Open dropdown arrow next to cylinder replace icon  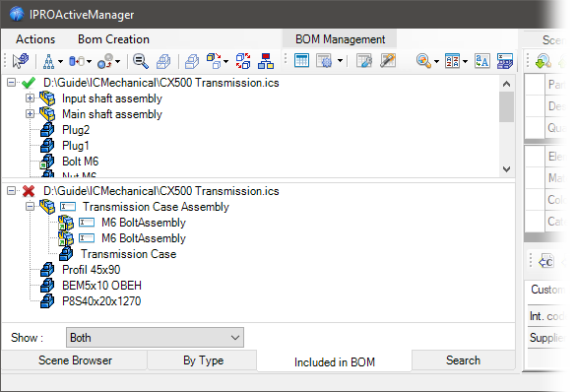pyautogui.click(x=89, y=62)
